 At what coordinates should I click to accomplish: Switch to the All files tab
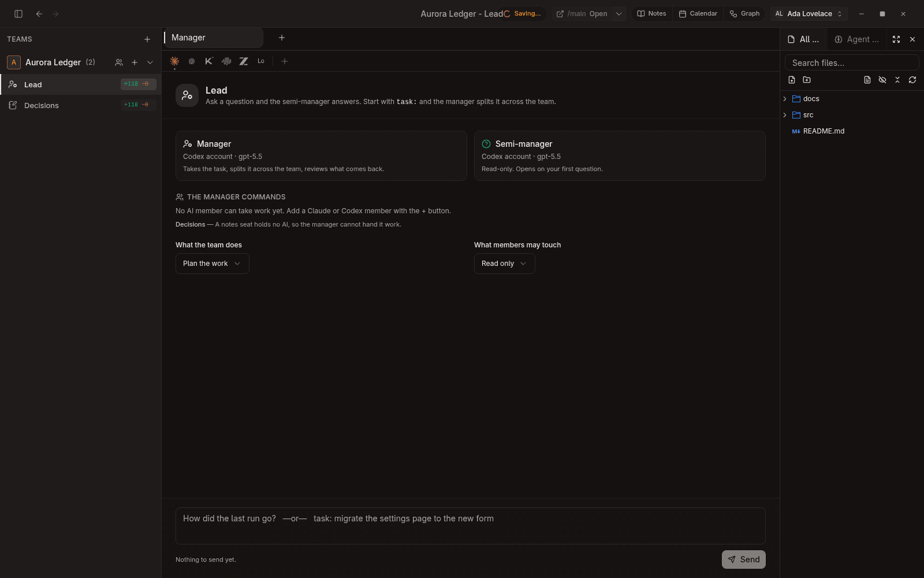[x=804, y=39]
